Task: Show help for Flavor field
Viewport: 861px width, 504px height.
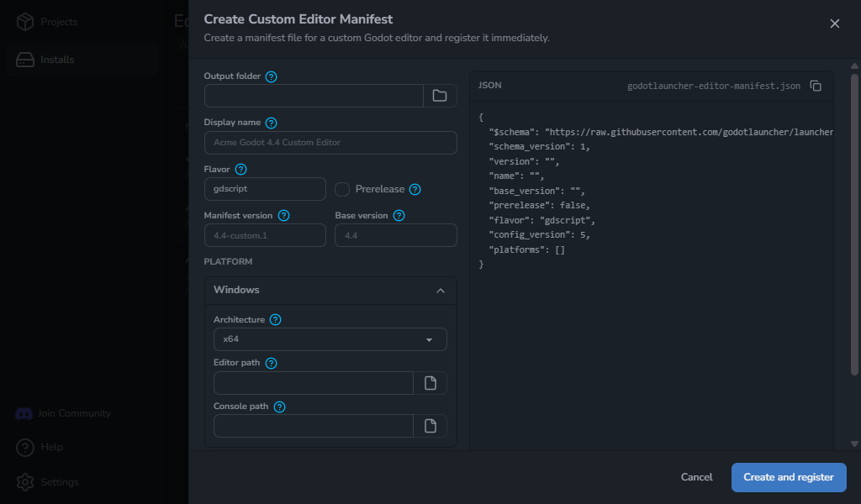Action: tap(240, 170)
